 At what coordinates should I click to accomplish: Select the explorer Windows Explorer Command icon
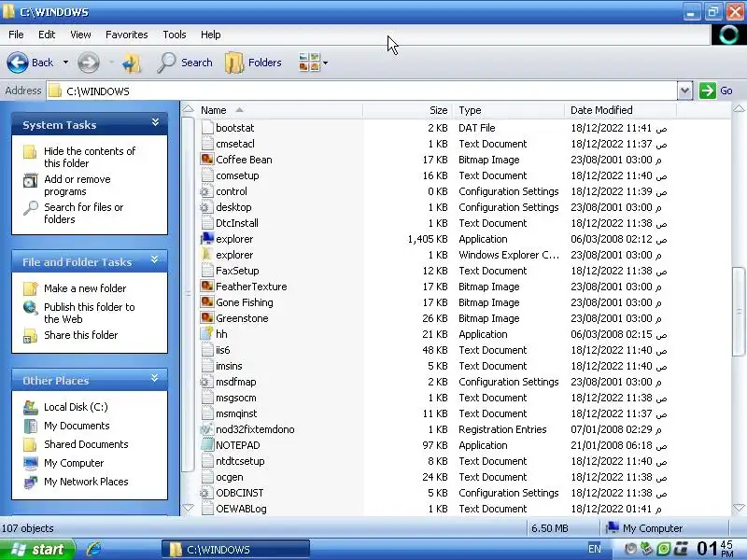[207, 255]
